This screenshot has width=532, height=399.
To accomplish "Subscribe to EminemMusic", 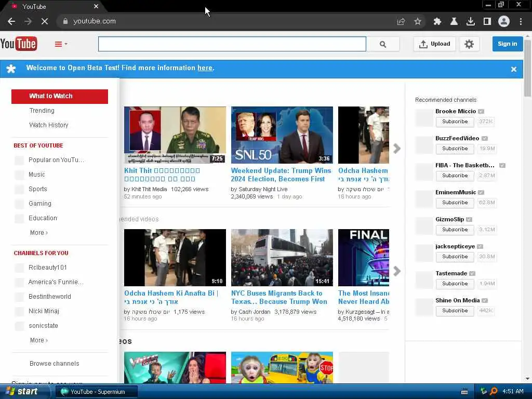I will (x=455, y=203).
